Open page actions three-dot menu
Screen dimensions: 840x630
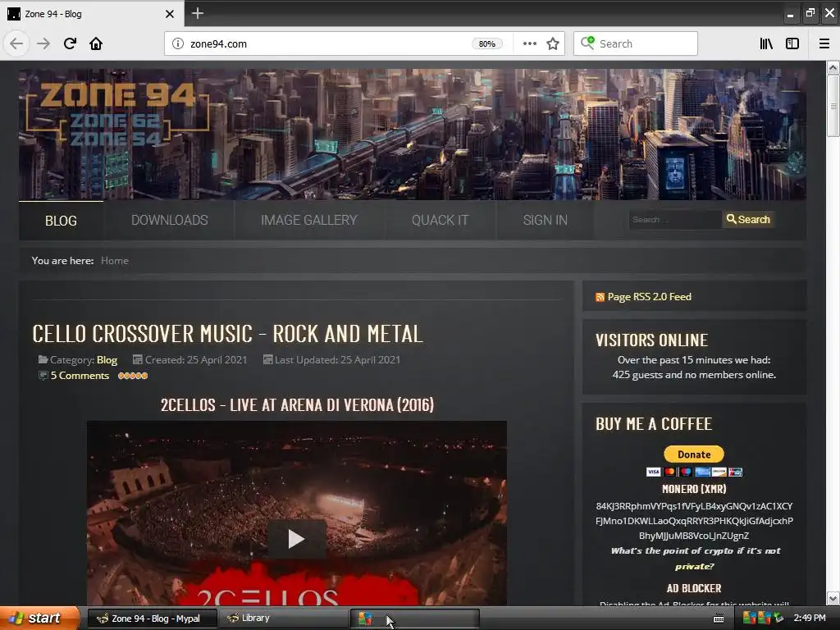click(529, 43)
